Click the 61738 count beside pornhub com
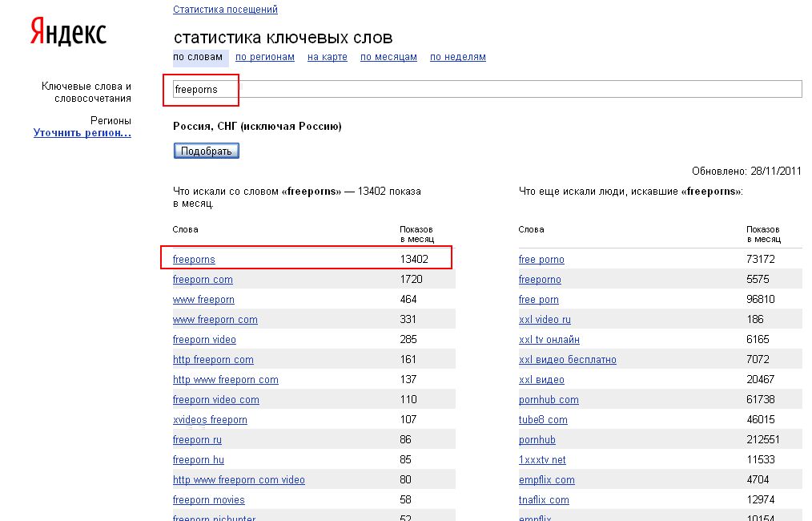The image size is (812, 521). pos(761,400)
